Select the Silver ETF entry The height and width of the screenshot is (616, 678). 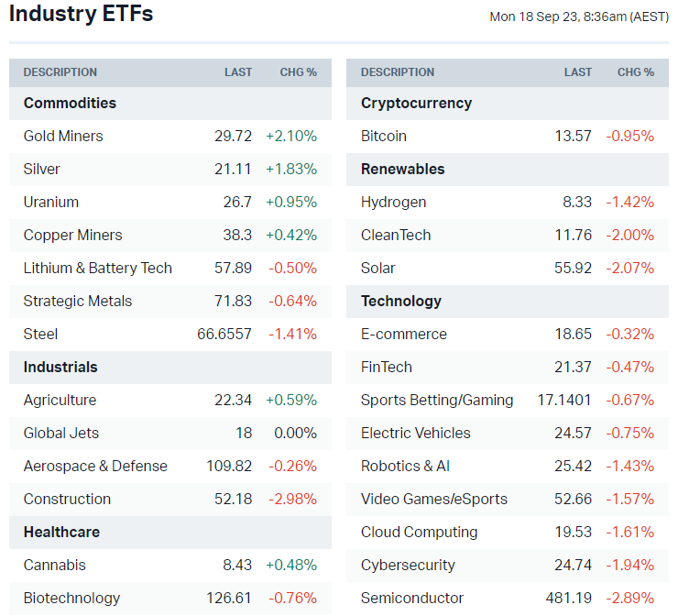[42, 169]
